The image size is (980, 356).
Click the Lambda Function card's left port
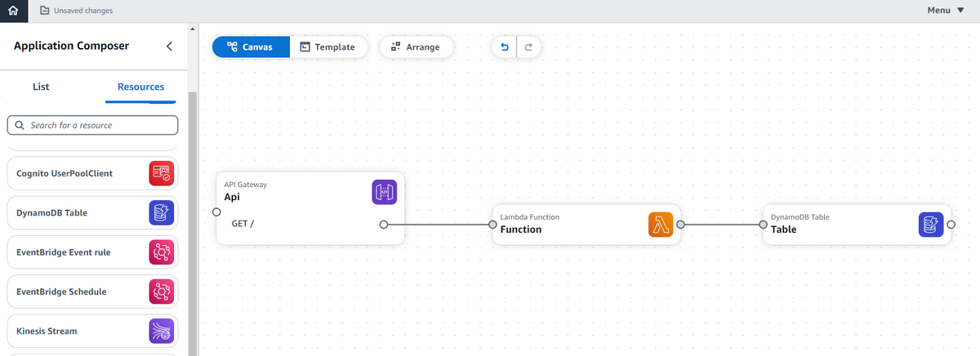click(492, 225)
